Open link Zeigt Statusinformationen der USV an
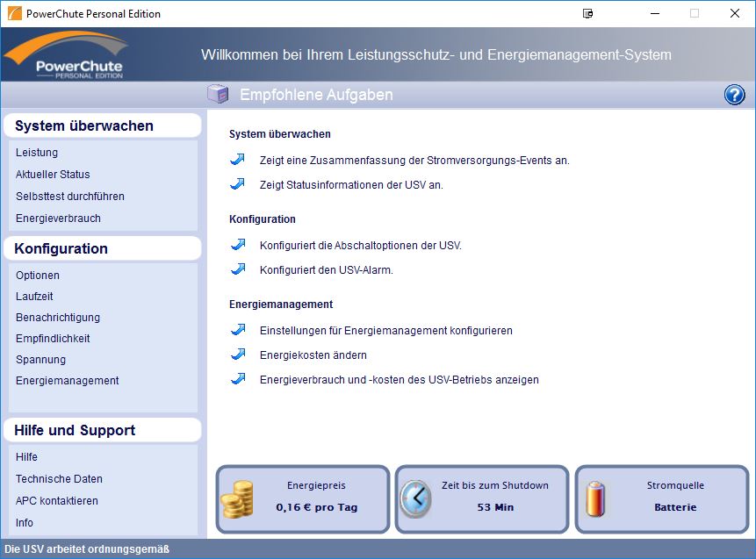756x559 pixels. (351, 185)
